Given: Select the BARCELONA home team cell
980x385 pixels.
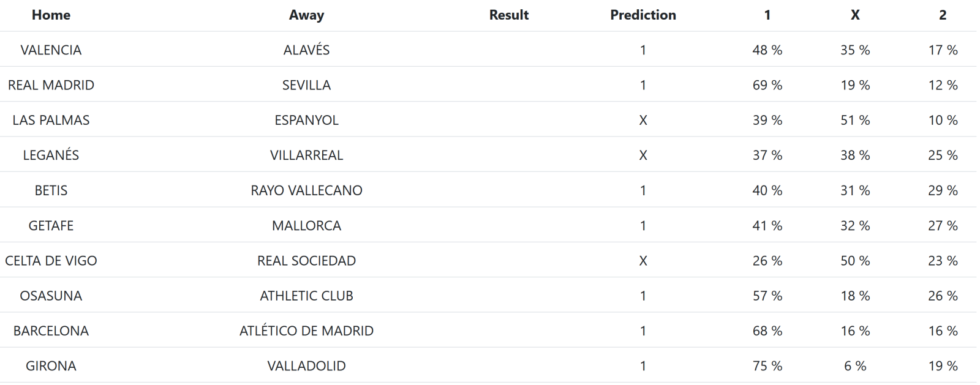Looking at the screenshot, I should pyautogui.click(x=51, y=331).
